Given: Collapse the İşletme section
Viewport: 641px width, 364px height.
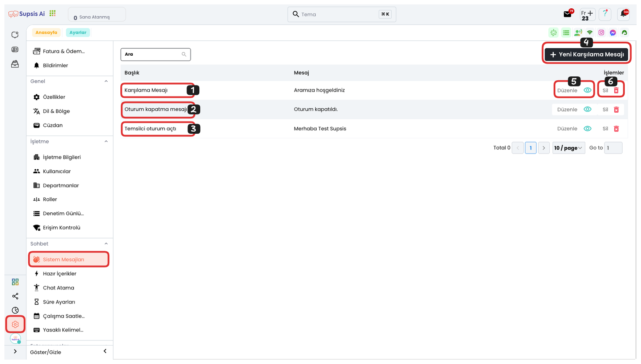Looking at the screenshot, I should pyautogui.click(x=106, y=141).
